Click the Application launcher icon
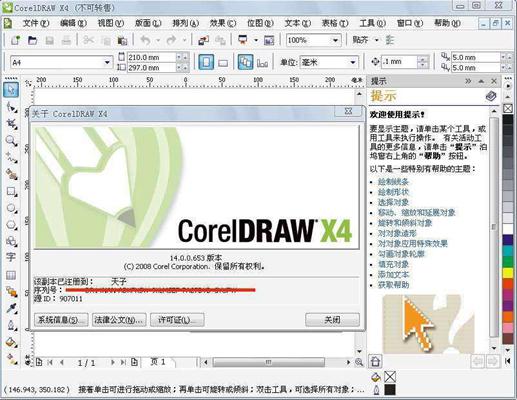Screen dimensions: 517x400 (x=243, y=40)
